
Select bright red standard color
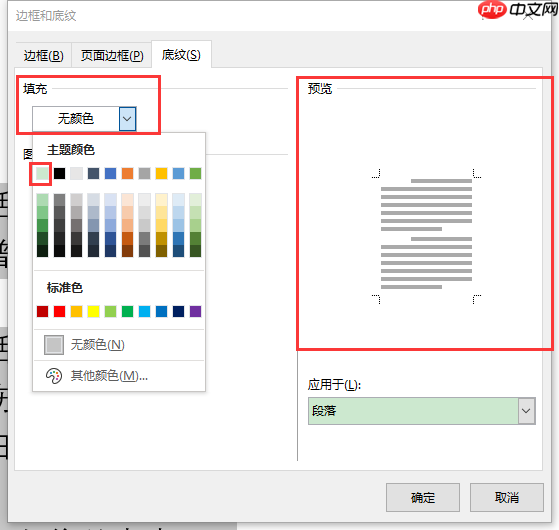pos(60,312)
